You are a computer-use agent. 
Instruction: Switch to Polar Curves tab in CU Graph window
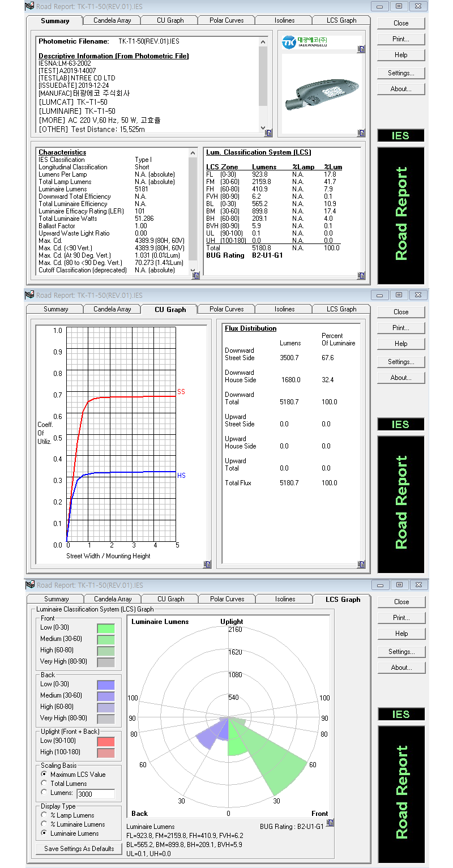(226, 309)
